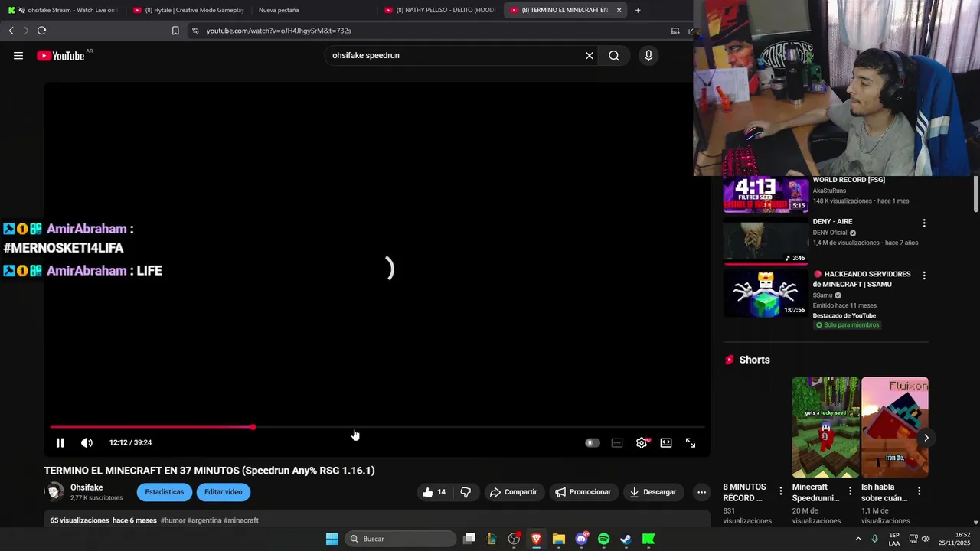The image size is (980, 551).
Task: Go to YouTube home via logo
Action: click(x=61, y=55)
